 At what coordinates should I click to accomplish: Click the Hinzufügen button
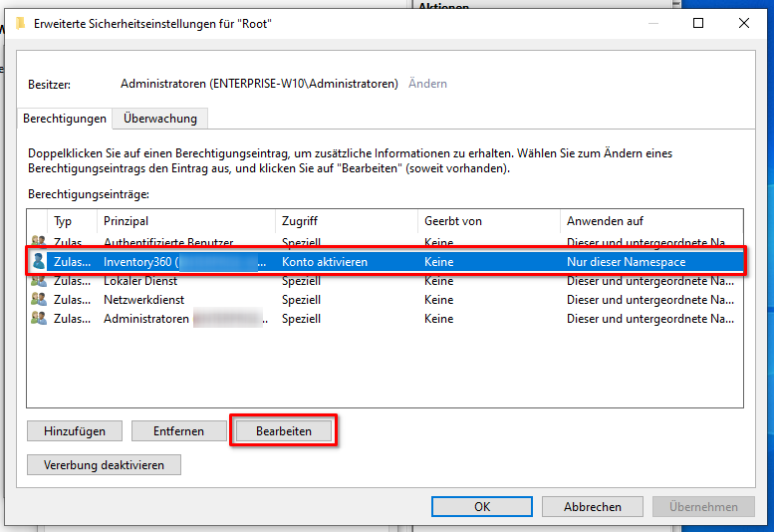tap(75, 431)
